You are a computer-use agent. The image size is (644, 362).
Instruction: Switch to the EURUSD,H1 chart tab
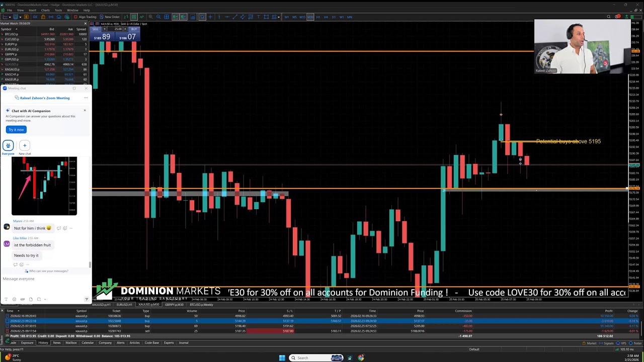(x=124, y=305)
